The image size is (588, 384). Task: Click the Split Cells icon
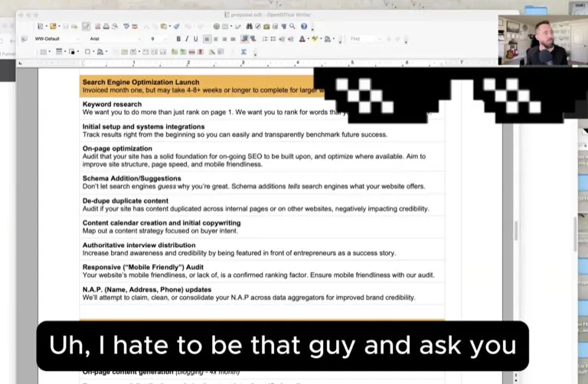(x=125, y=52)
